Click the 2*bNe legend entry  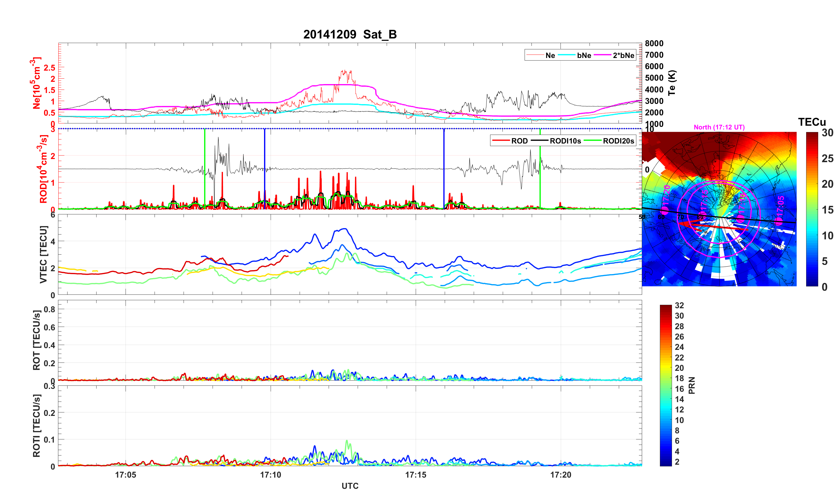pos(623,55)
